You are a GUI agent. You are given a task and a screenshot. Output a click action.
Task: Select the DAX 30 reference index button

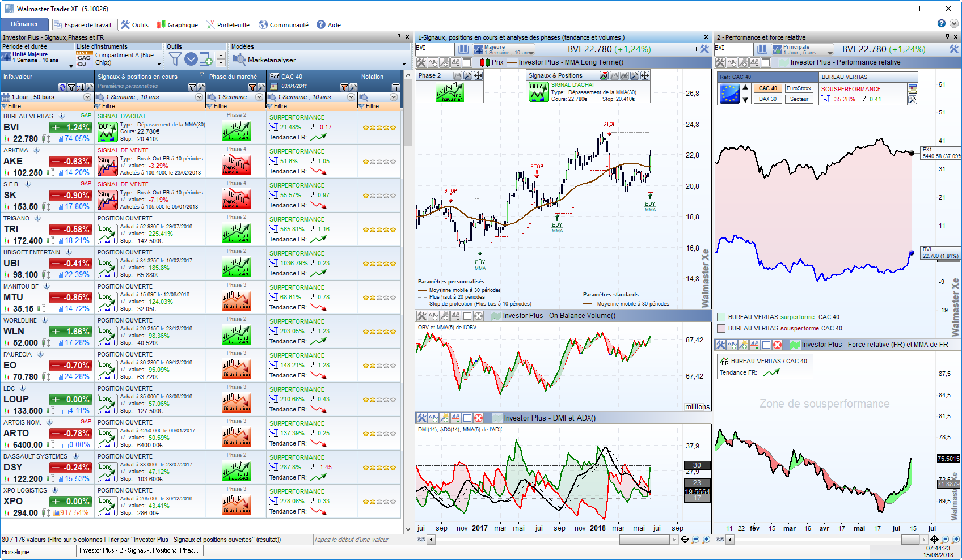[x=768, y=99]
